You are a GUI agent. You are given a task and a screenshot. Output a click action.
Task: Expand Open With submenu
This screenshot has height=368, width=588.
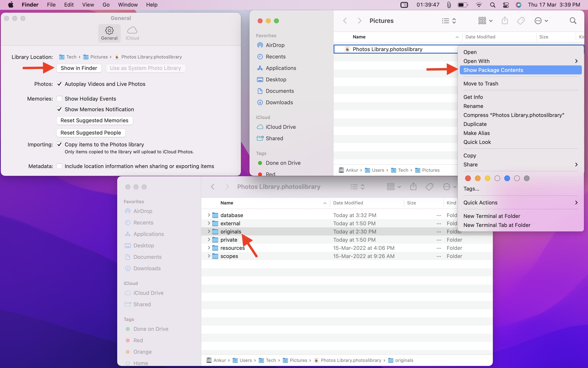click(x=520, y=61)
